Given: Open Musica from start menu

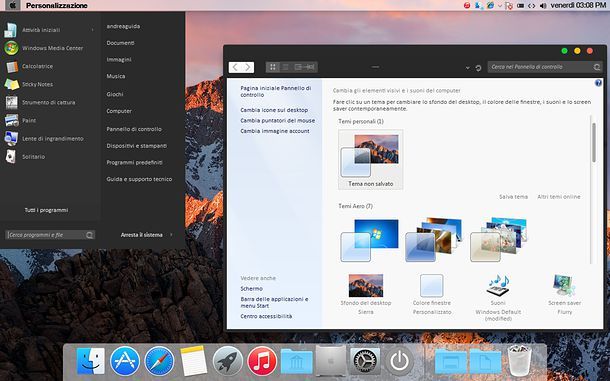Looking at the screenshot, I should 116,76.
